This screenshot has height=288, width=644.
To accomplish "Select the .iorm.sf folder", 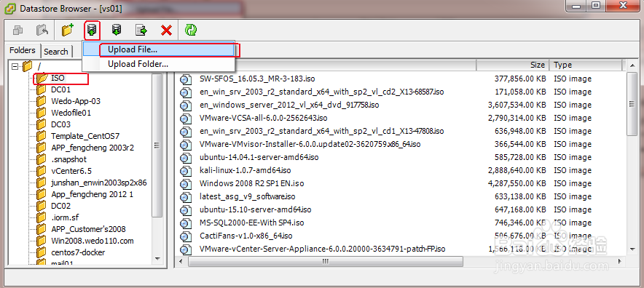I will click(x=65, y=217).
